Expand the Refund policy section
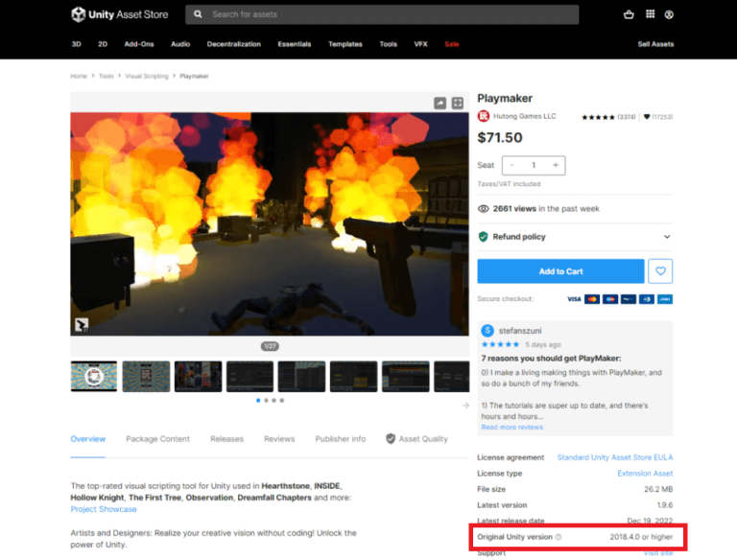This screenshot has width=737, height=560. (666, 237)
